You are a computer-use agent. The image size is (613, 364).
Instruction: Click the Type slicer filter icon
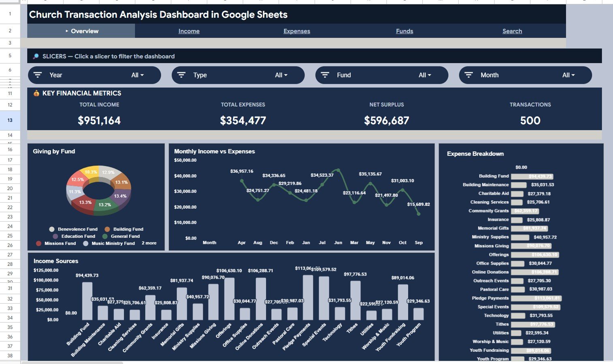[x=181, y=75]
